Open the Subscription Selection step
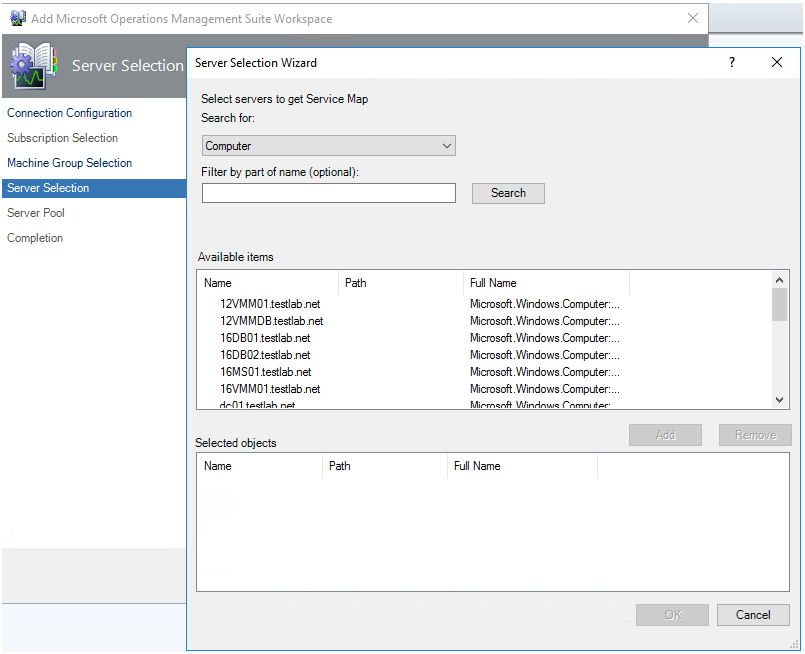The height and width of the screenshot is (654, 805). (62, 138)
